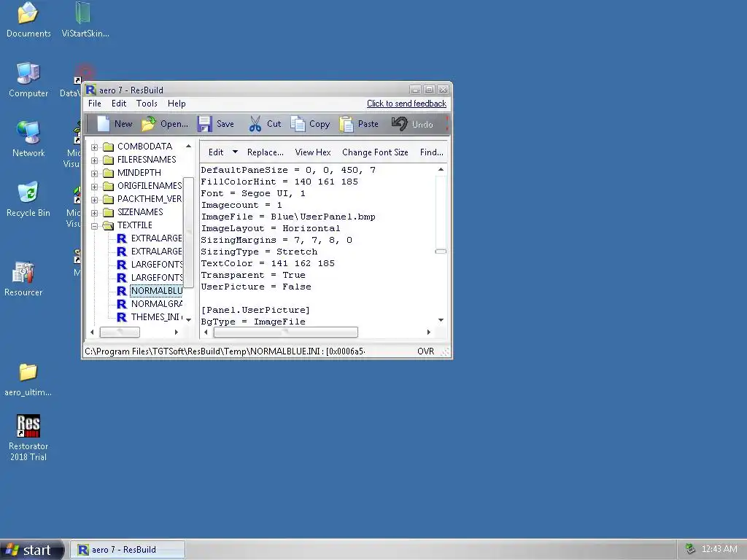Expand the COMBODATA folder node
The image size is (747, 560).
[x=94, y=147]
